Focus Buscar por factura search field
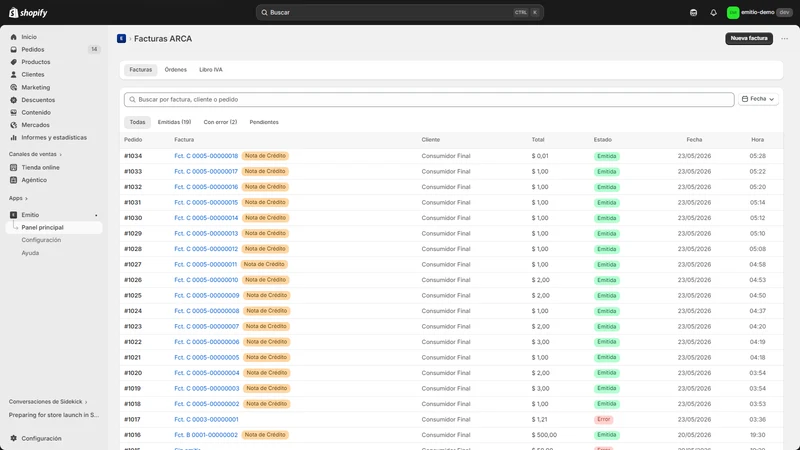Image resolution: width=800 pixels, height=450 pixels. coord(429,99)
